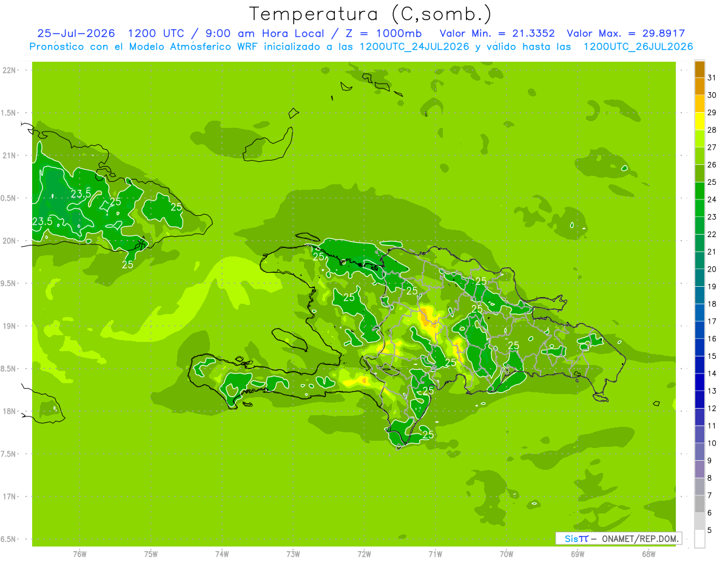Select the 'Valor Min. = 21.3352' reading
The image size is (728, 562).
click(497, 33)
